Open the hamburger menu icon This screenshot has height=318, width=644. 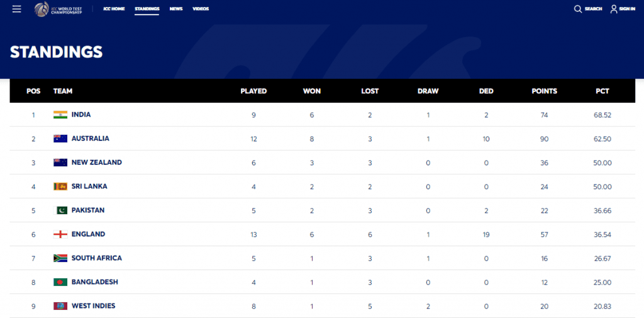point(17,9)
